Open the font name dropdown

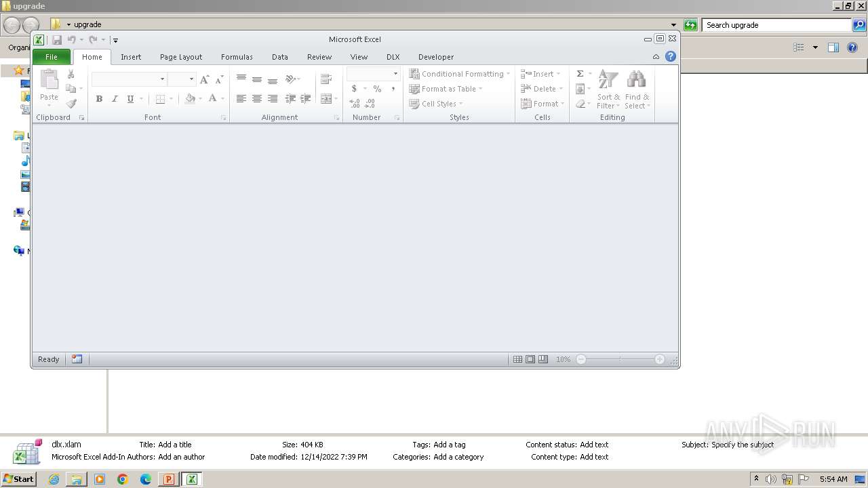point(162,79)
